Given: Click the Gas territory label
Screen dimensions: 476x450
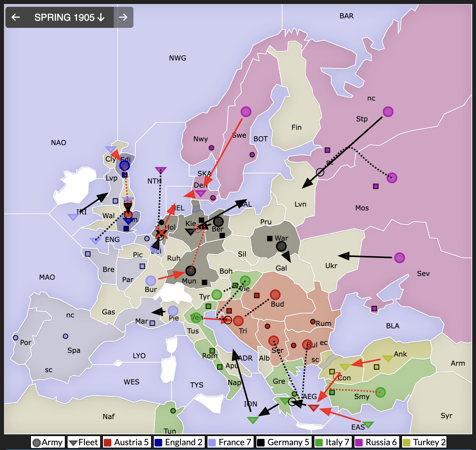Looking at the screenshot, I should 108,312.
